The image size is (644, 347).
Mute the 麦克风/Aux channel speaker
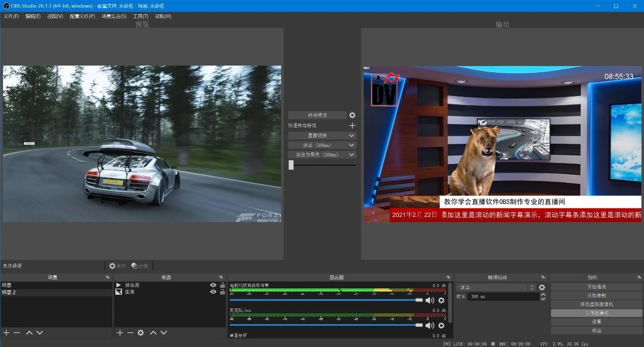(430, 325)
